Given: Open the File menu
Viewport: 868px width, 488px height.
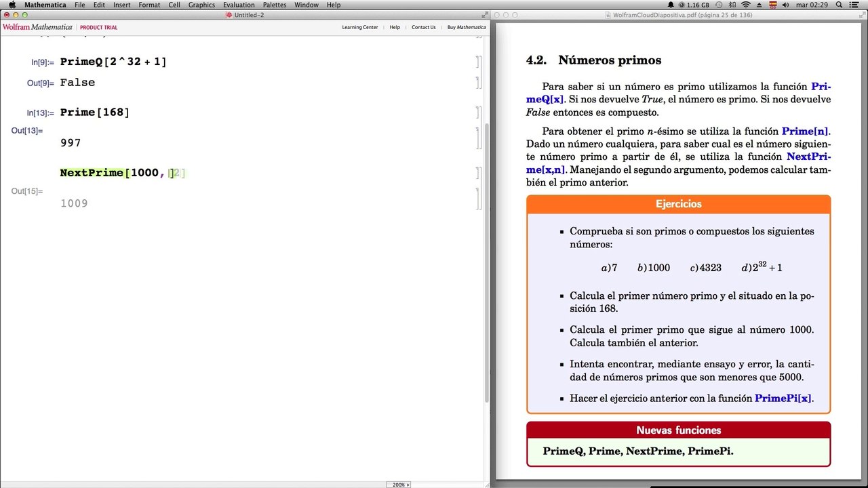Looking at the screenshot, I should [x=80, y=5].
